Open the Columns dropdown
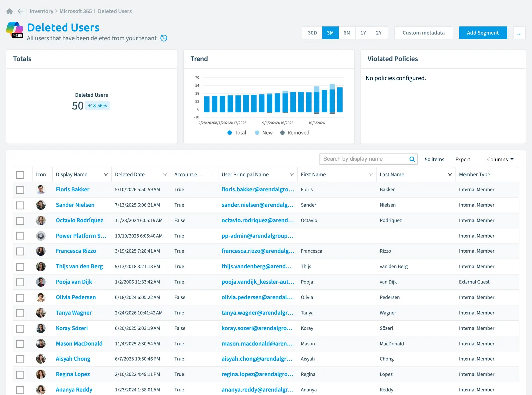This screenshot has width=532, height=395. pyautogui.click(x=500, y=159)
